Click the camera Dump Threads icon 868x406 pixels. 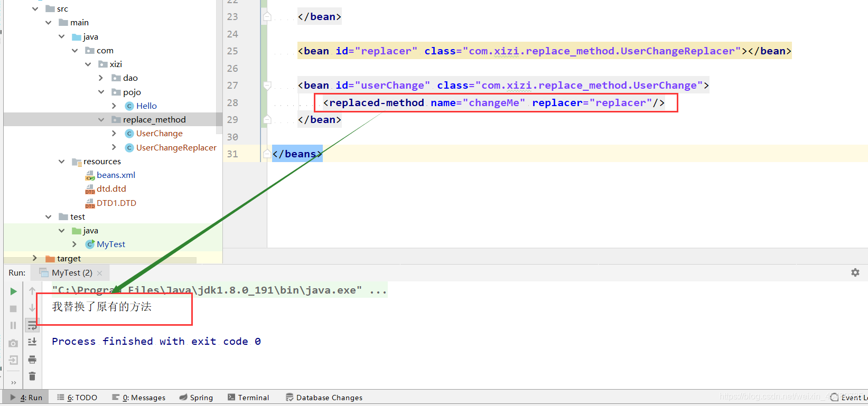point(13,343)
